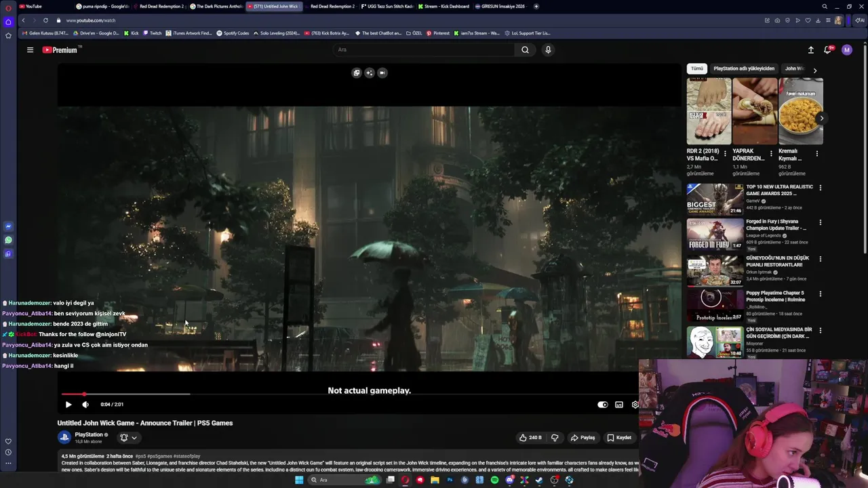Open the upload/create video icon

tap(811, 49)
